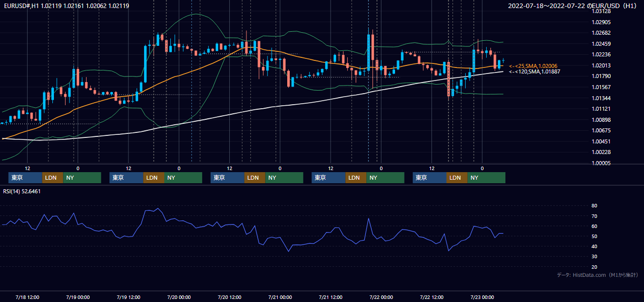The width and height of the screenshot is (644, 302).
Task: Click the 東京 session box above 7/20 12:00
Action: pos(228,178)
